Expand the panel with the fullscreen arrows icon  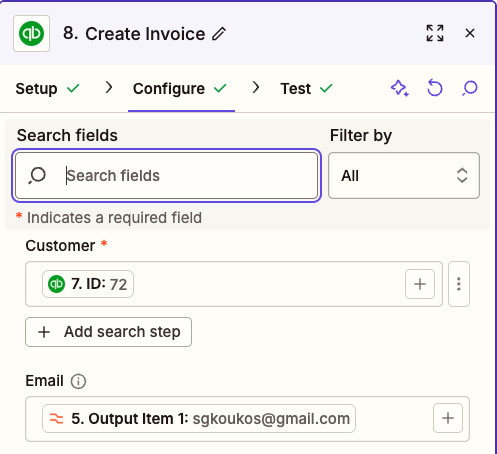tap(435, 33)
